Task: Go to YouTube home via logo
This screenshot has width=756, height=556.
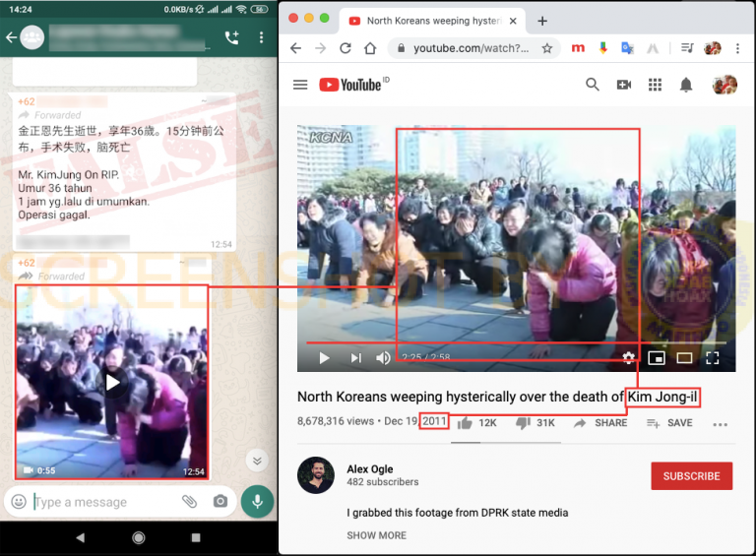Action: pos(354,85)
